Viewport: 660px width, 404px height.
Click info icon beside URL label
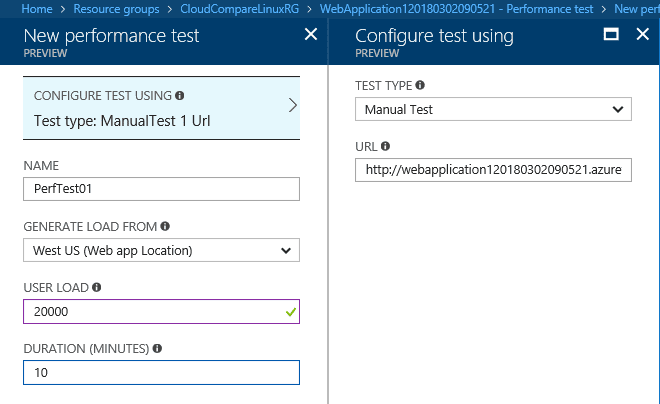[385, 146]
